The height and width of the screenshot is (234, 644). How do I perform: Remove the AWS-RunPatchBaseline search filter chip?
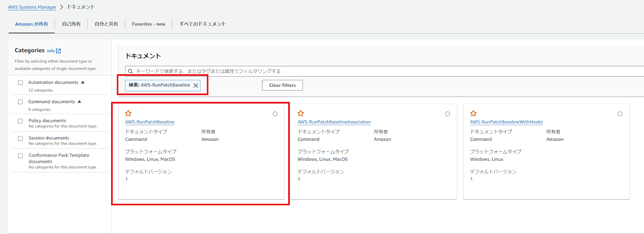[195, 85]
